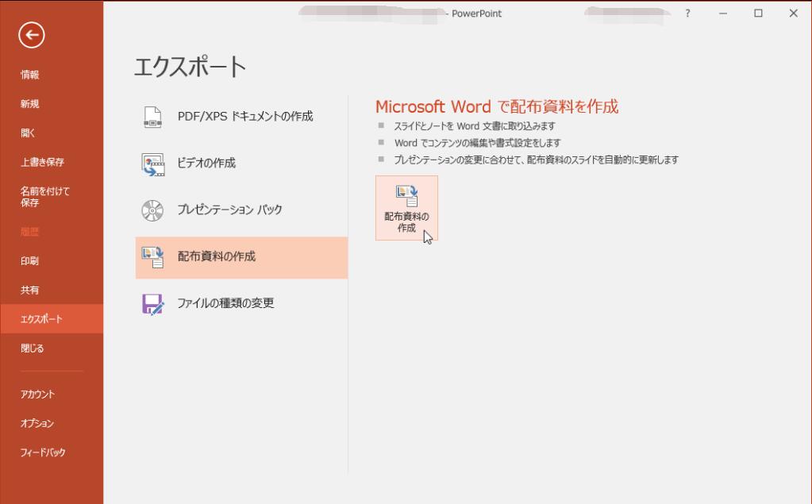The image size is (812, 504).
Task: Click 上書き保存 to save the file
Action: pyautogui.click(x=43, y=163)
